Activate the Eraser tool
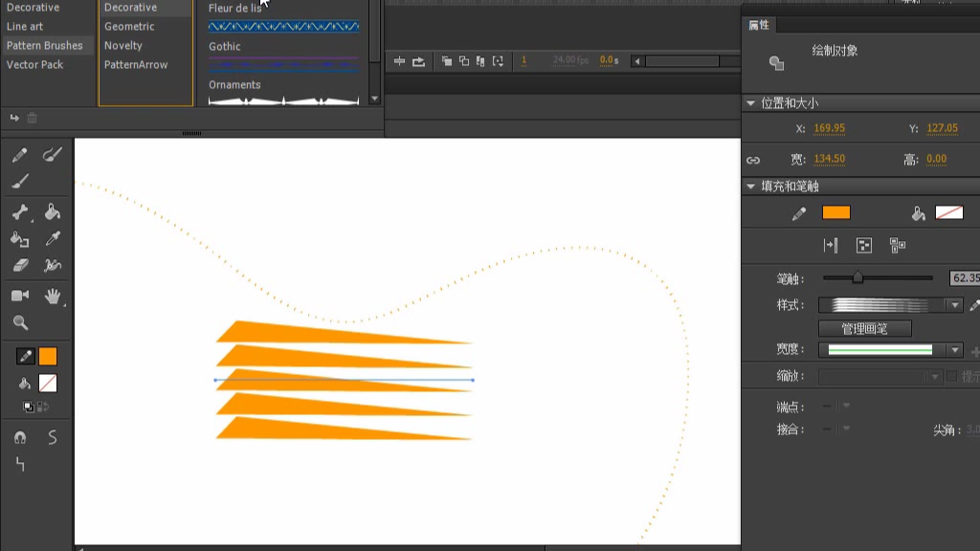980x551 pixels. click(x=20, y=265)
